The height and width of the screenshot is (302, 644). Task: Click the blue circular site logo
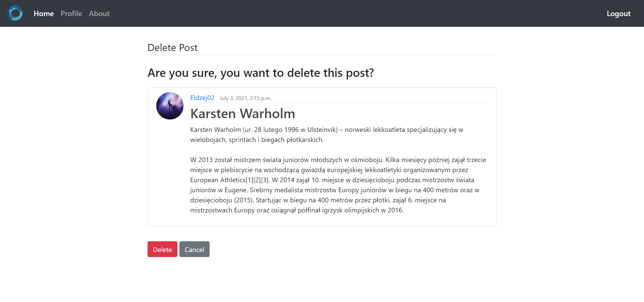coord(15,13)
